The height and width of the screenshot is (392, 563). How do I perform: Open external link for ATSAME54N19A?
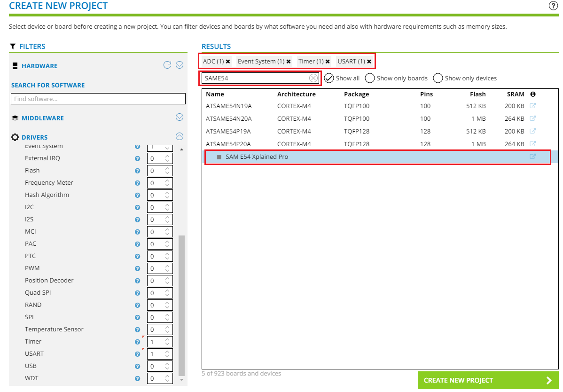(x=532, y=106)
